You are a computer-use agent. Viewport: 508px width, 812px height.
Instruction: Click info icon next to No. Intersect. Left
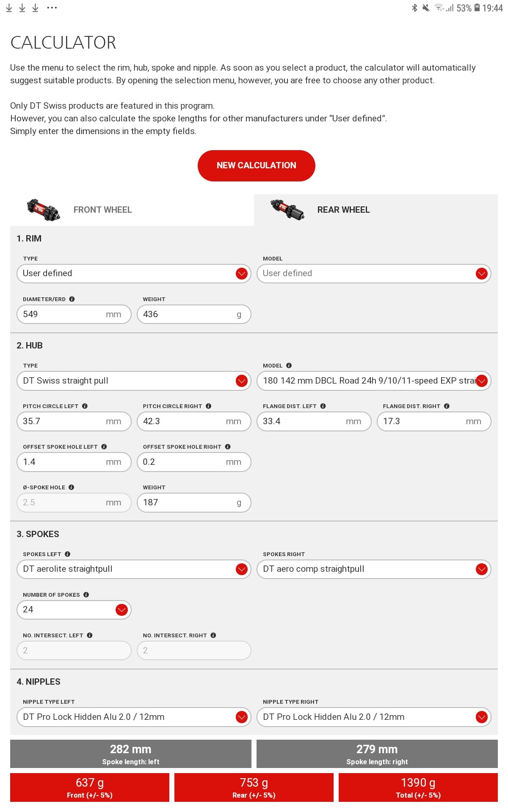pos(90,635)
